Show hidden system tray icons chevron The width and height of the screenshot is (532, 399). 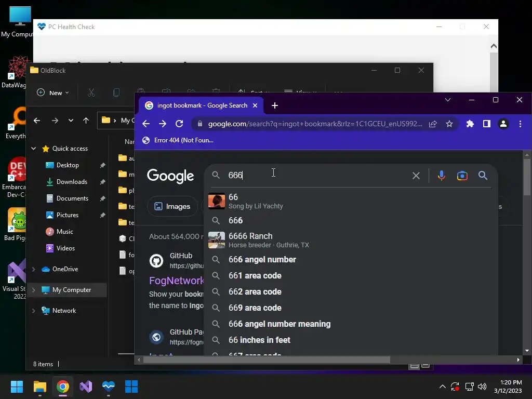[x=443, y=387]
